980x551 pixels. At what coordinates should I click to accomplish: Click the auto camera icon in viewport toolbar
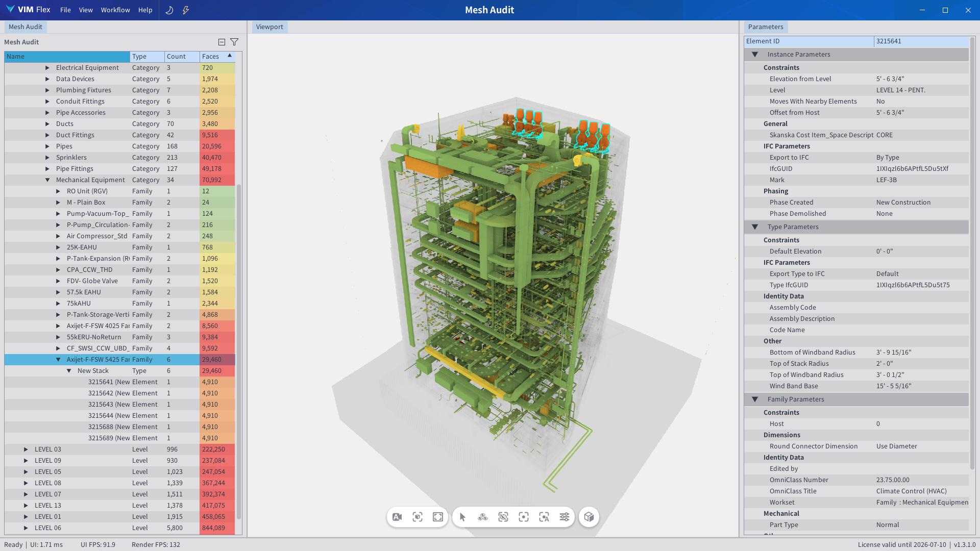coord(397,517)
